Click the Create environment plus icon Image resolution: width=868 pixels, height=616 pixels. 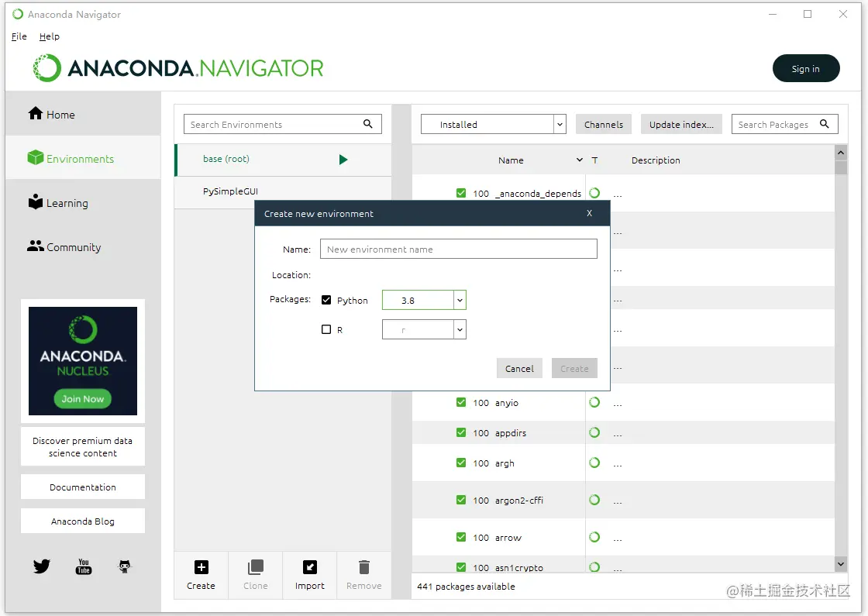coord(201,567)
